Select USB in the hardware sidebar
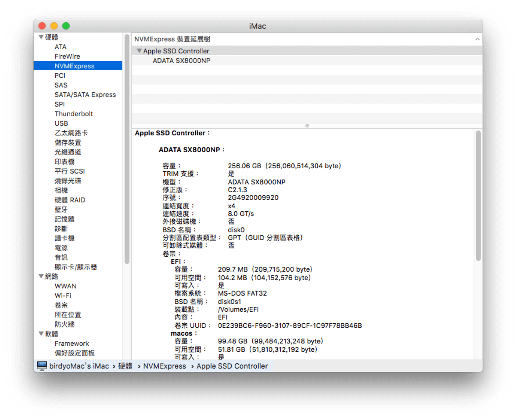Image resolution: width=516 pixels, height=420 pixels. click(61, 123)
